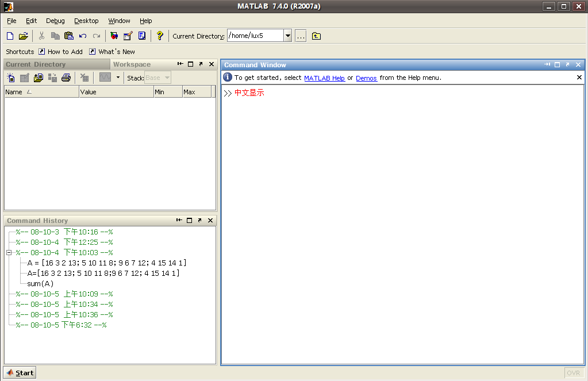The image size is (588, 381).
Task: Delete selected Workspace variable
Action: click(84, 78)
